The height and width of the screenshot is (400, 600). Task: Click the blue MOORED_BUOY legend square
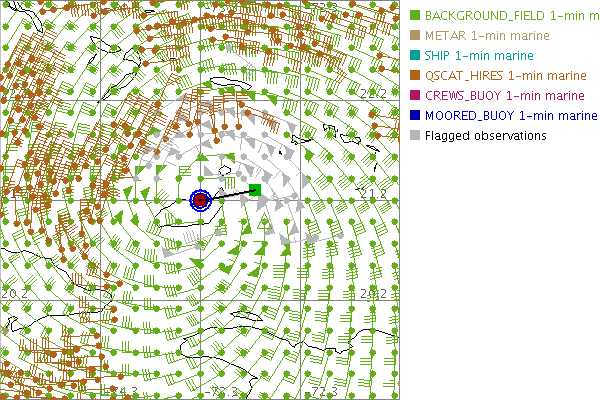414,116
